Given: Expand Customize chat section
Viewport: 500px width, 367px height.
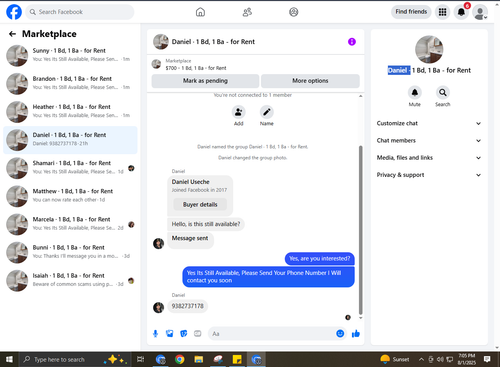Looking at the screenshot, I should tap(429, 123).
